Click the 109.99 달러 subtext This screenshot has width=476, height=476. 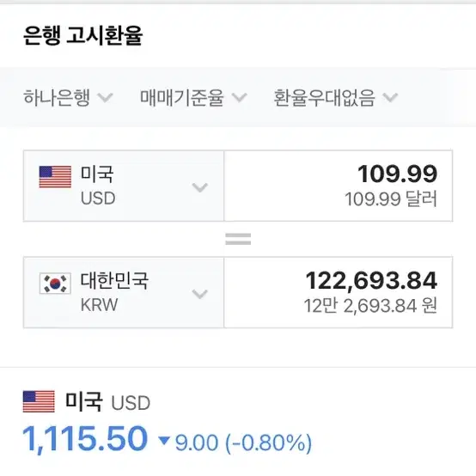click(x=391, y=199)
